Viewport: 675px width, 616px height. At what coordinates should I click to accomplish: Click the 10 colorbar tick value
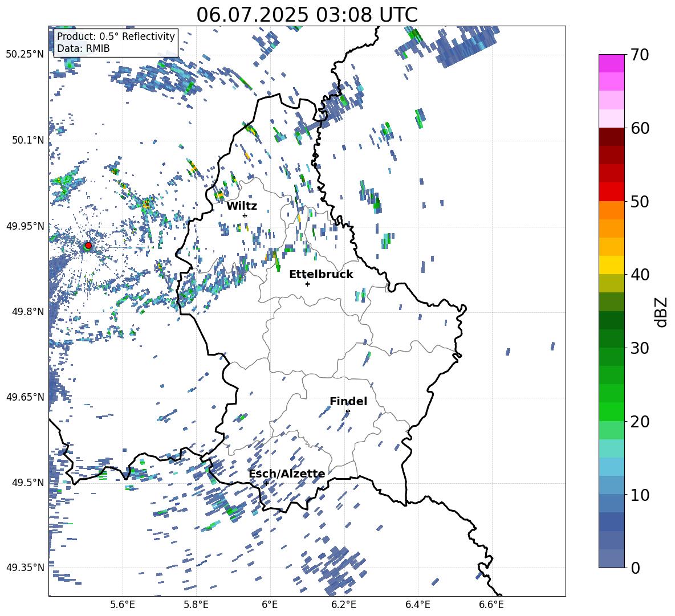(640, 495)
